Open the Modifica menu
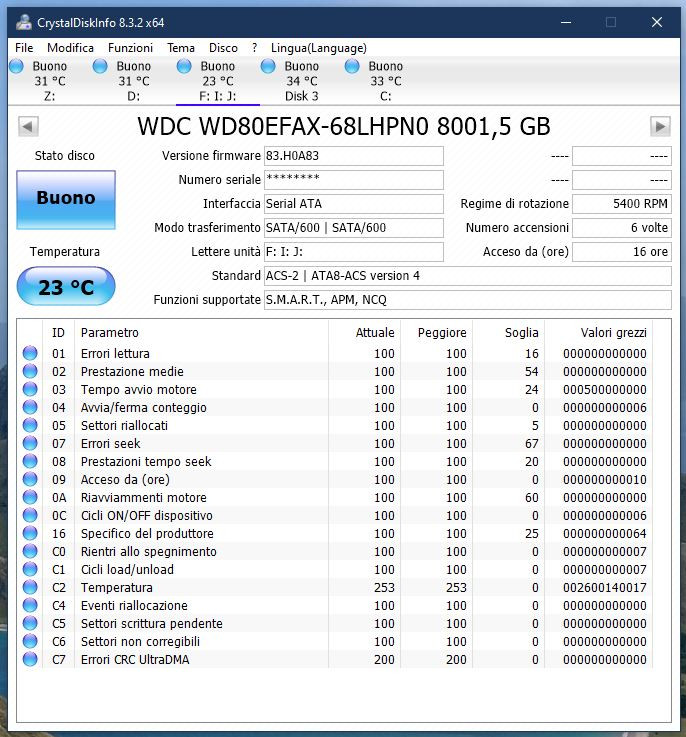 click(70, 48)
